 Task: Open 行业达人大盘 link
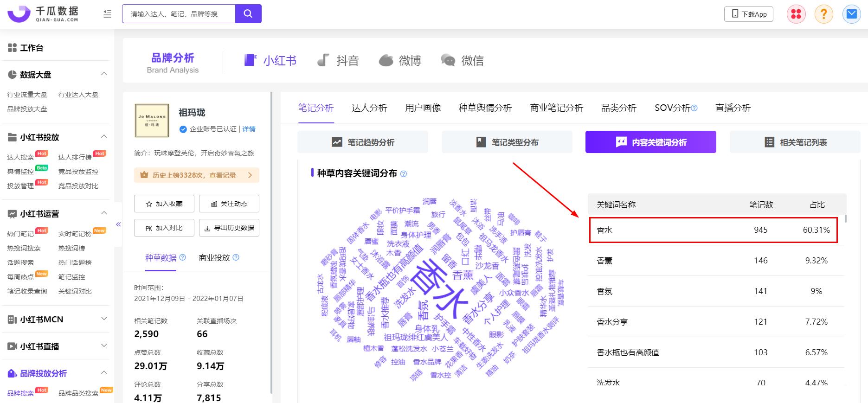coord(78,95)
